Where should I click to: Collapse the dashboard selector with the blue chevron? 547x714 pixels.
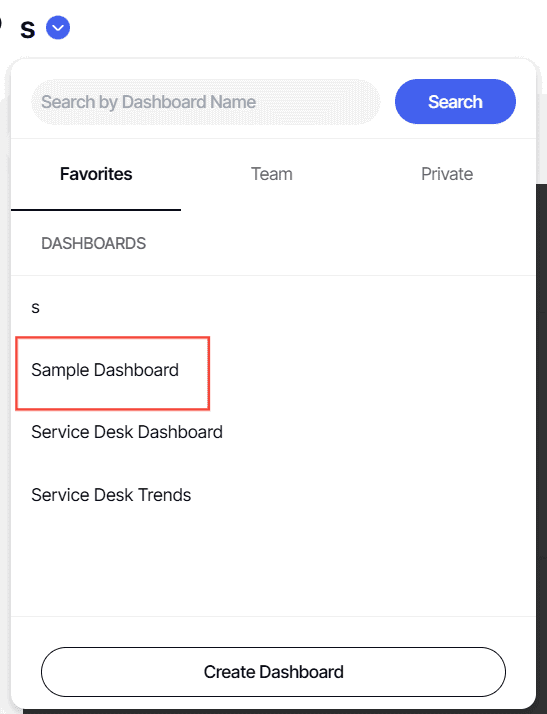point(58,28)
